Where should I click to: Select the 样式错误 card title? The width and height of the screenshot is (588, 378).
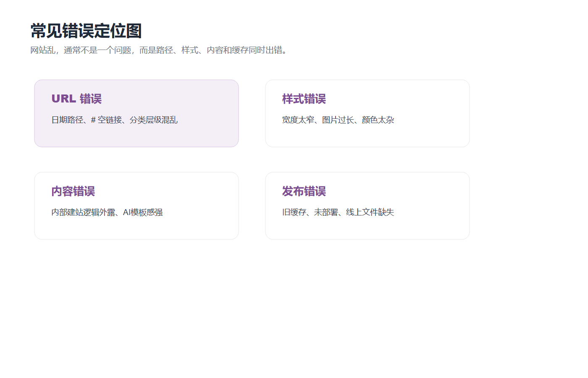(x=304, y=99)
